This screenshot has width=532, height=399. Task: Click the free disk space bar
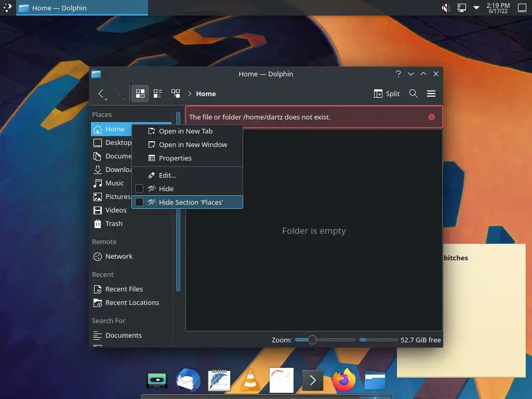pos(378,340)
